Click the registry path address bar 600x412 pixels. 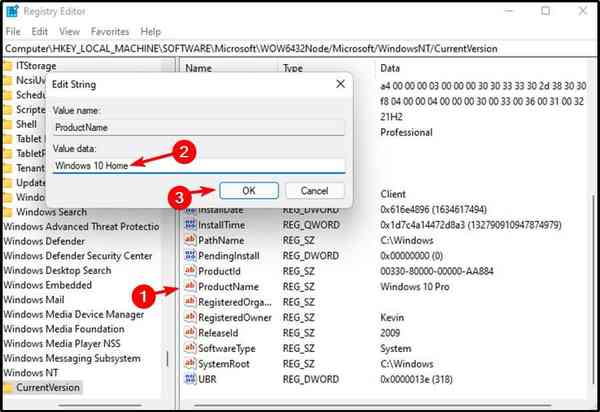(x=300, y=49)
